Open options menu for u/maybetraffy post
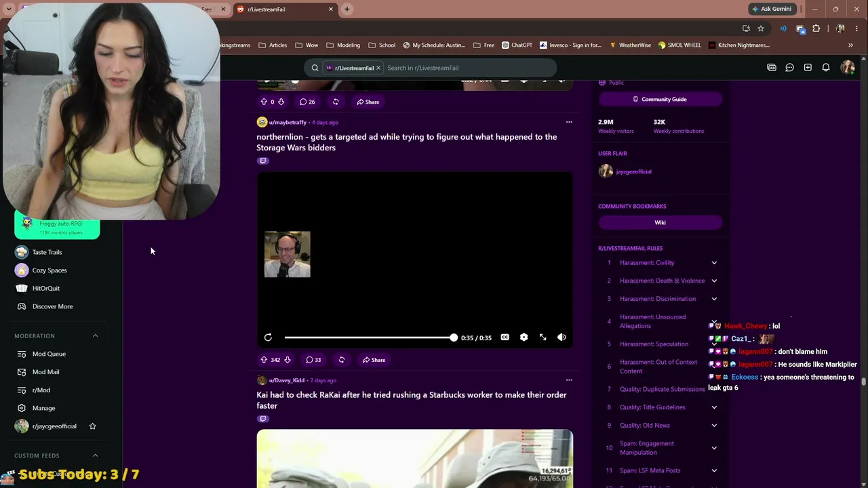Screen dimensions: 868x488 pyautogui.click(x=569, y=122)
